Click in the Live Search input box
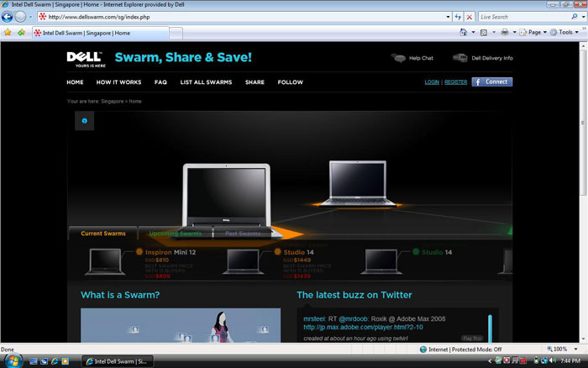Image resolution: width=588 pixels, height=368 pixels. [524, 17]
